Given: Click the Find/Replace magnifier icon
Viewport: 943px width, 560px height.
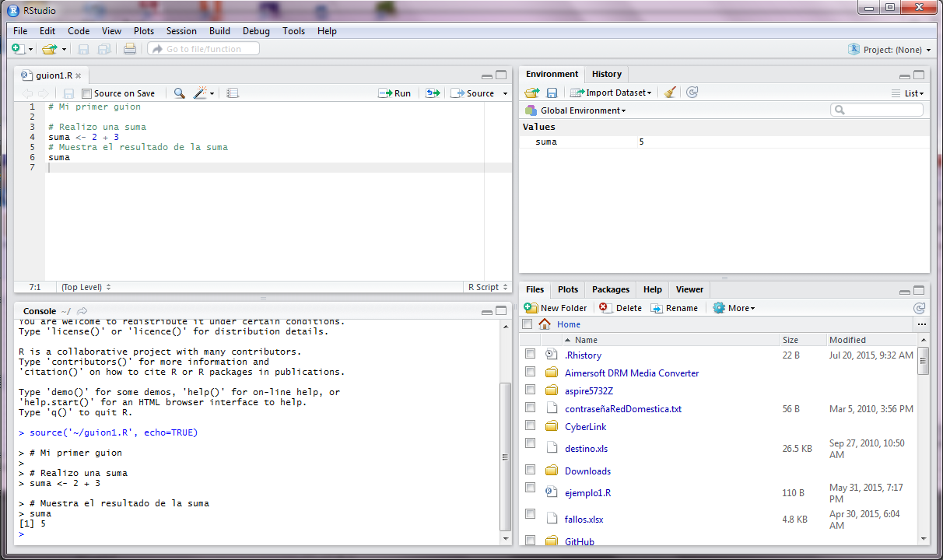Looking at the screenshot, I should point(180,93).
